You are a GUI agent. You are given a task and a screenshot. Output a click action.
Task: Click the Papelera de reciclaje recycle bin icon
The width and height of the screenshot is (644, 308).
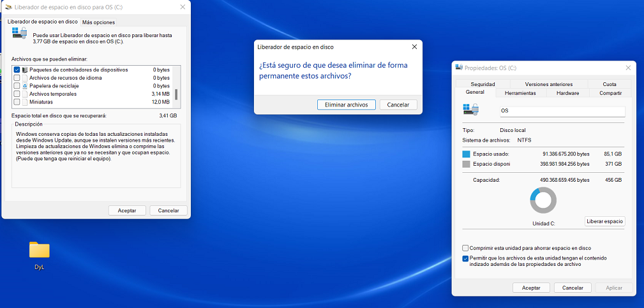pos(25,85)
